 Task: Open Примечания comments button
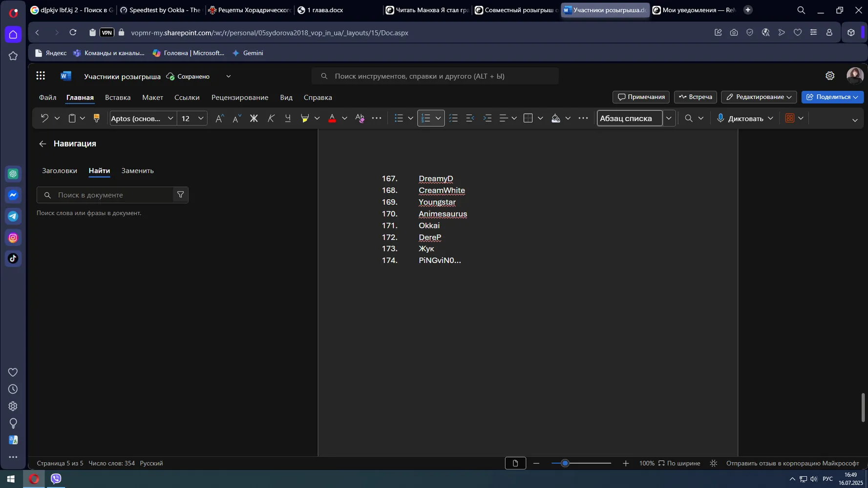641,97
